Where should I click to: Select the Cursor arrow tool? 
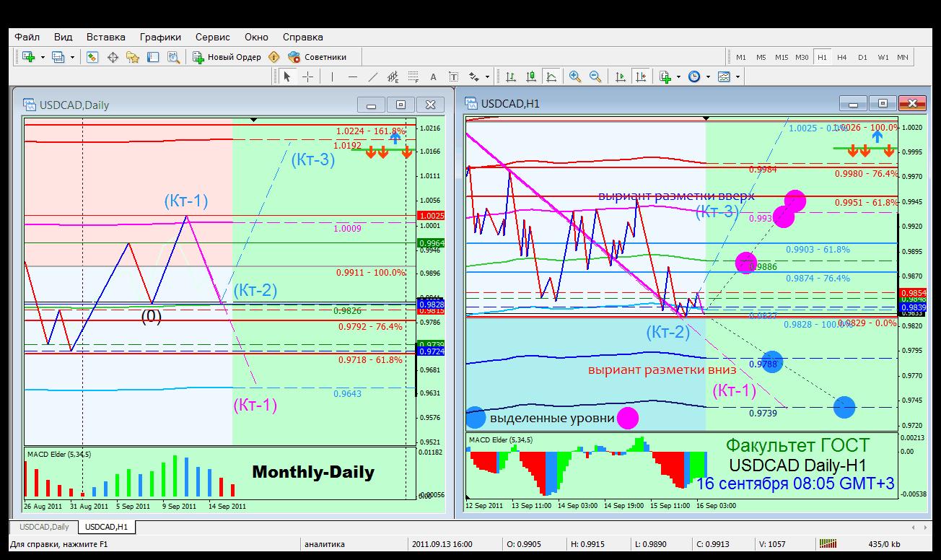point(287,76)
